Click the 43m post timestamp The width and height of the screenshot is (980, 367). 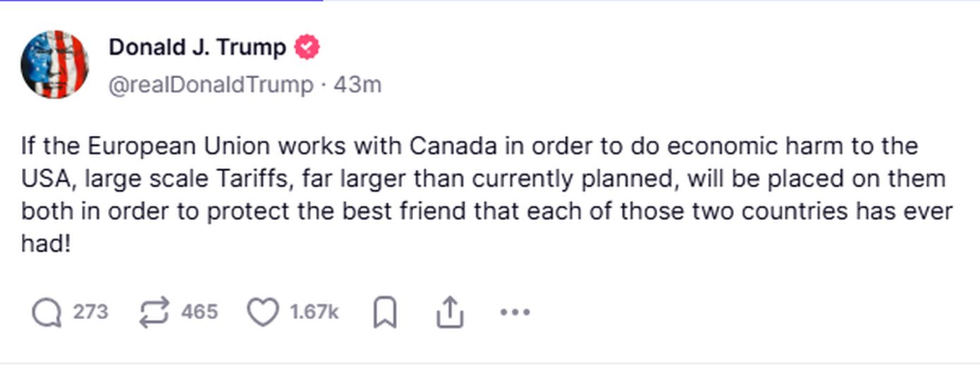(357, 85)
